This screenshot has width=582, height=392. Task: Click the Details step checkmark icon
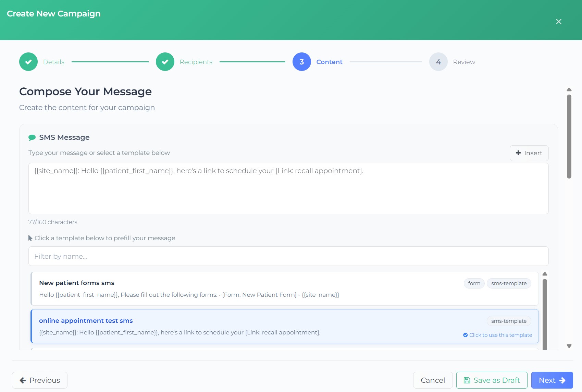(x=28, y=62)
